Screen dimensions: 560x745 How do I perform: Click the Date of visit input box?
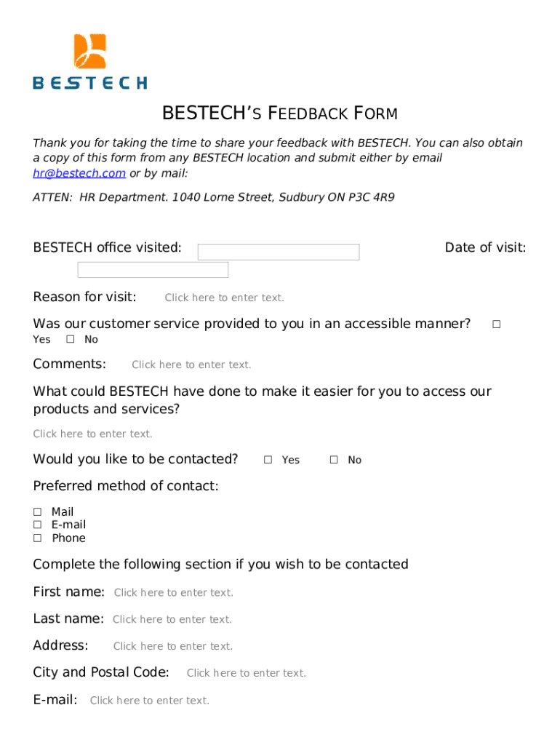coord(153,270)
